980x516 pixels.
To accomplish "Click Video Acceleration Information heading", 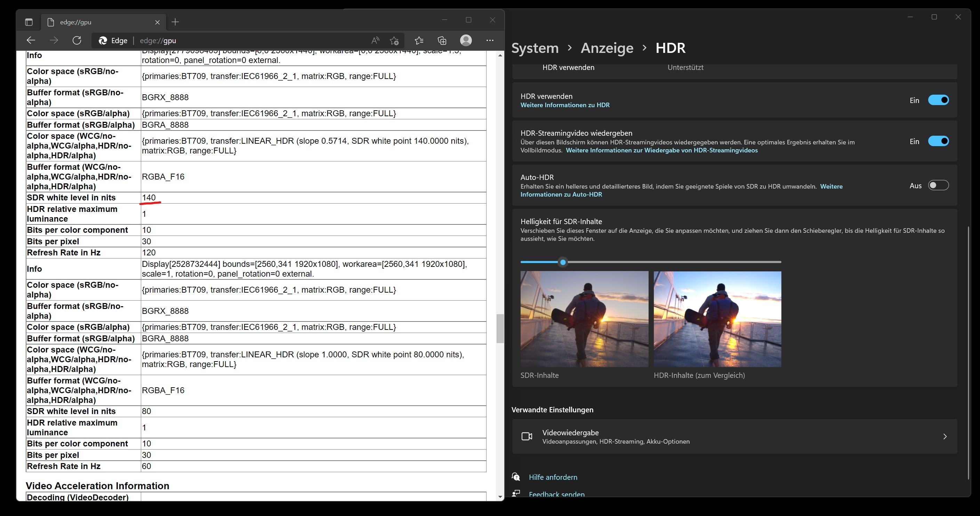I will click(x=97, y=486).
